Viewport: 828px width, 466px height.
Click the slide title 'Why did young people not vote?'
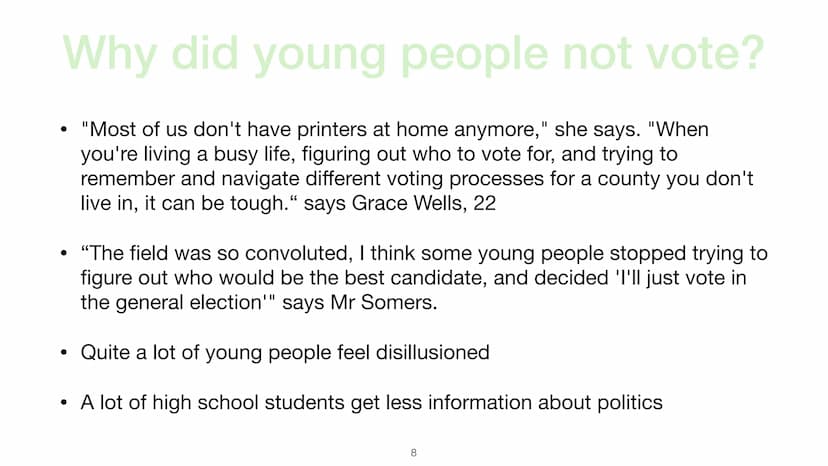coord(413,54)
